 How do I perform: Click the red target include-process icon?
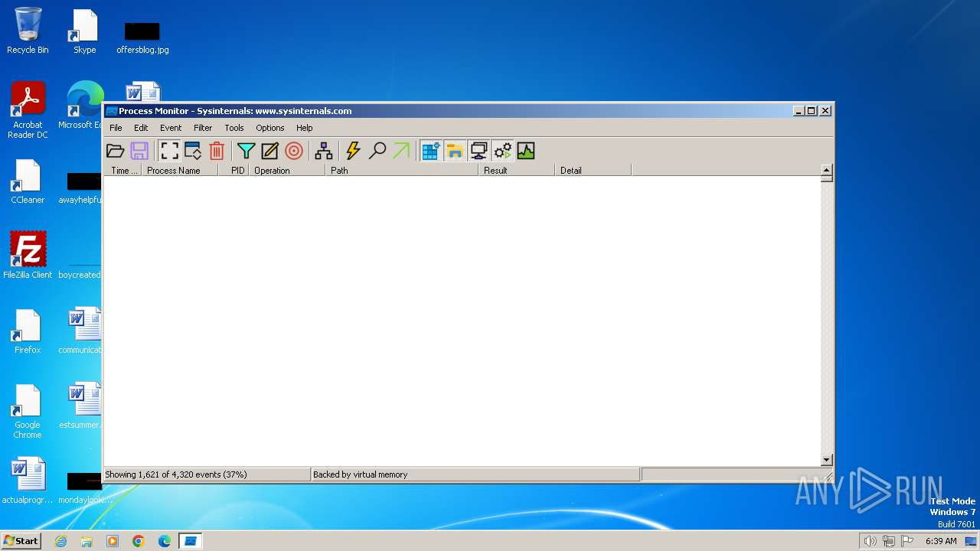click(294, 151)
